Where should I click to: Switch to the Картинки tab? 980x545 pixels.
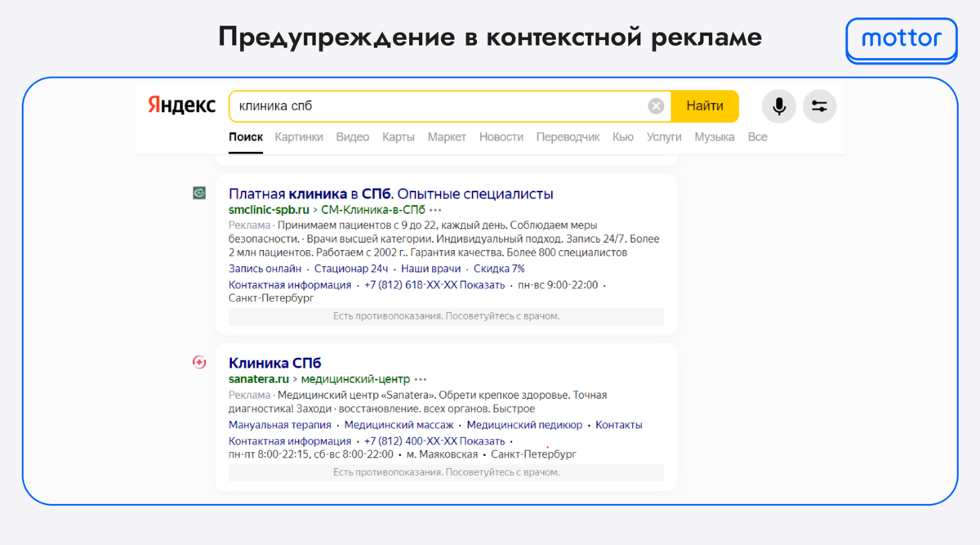(x=299, y=137)
